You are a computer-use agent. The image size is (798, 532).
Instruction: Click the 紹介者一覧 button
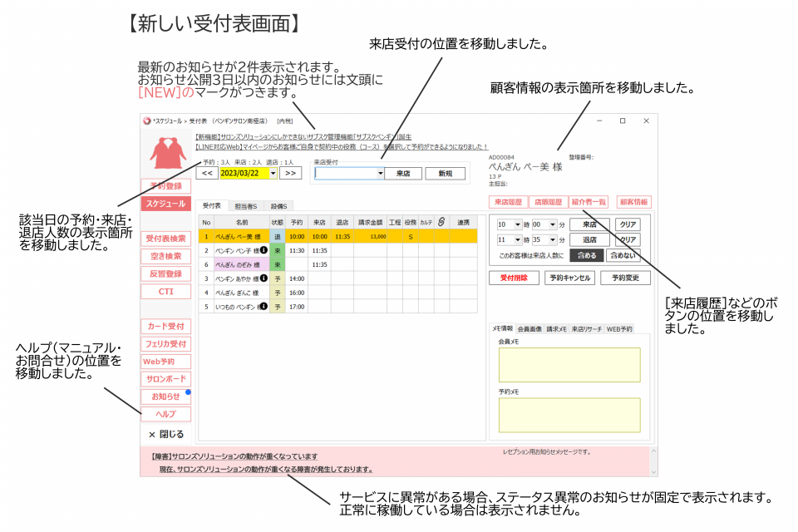589,202
